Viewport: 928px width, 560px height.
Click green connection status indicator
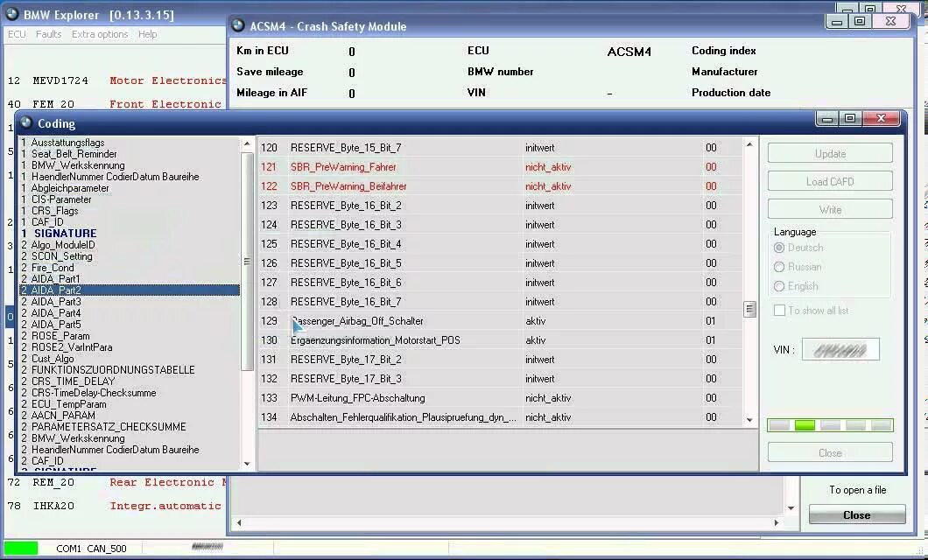point(21,548)
